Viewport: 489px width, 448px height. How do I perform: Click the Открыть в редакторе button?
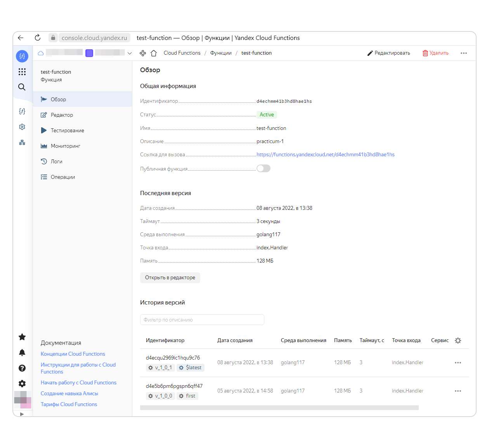coord(170,278)
